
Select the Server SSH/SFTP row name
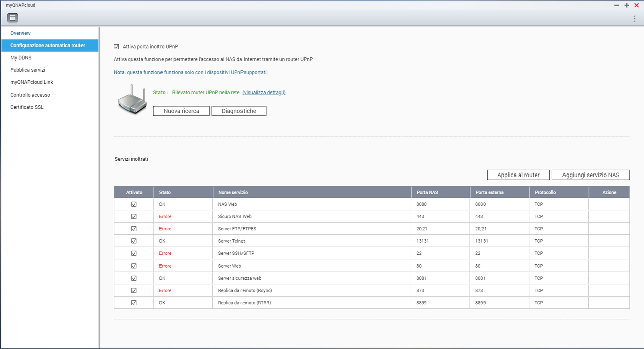point(236,253)
